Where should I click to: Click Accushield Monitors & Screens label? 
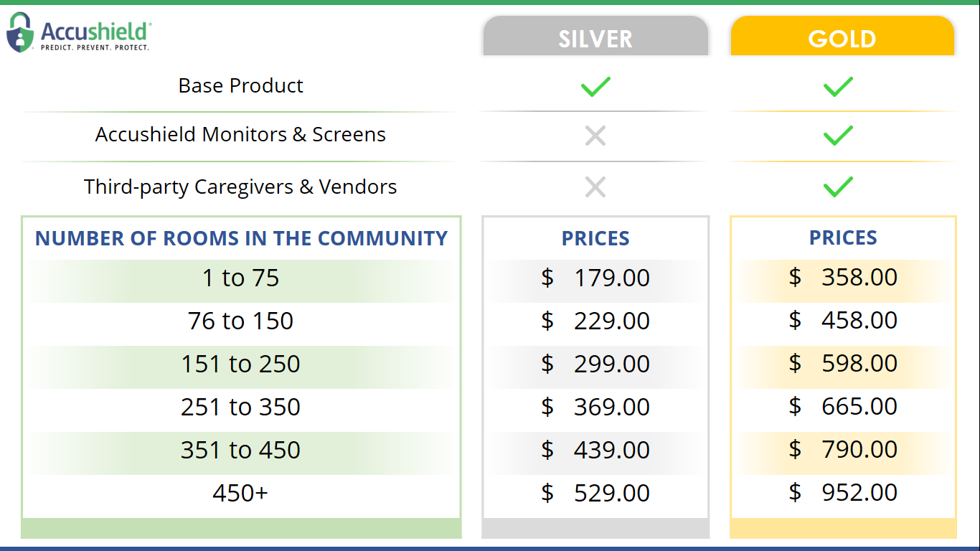[x=240, y=135]
